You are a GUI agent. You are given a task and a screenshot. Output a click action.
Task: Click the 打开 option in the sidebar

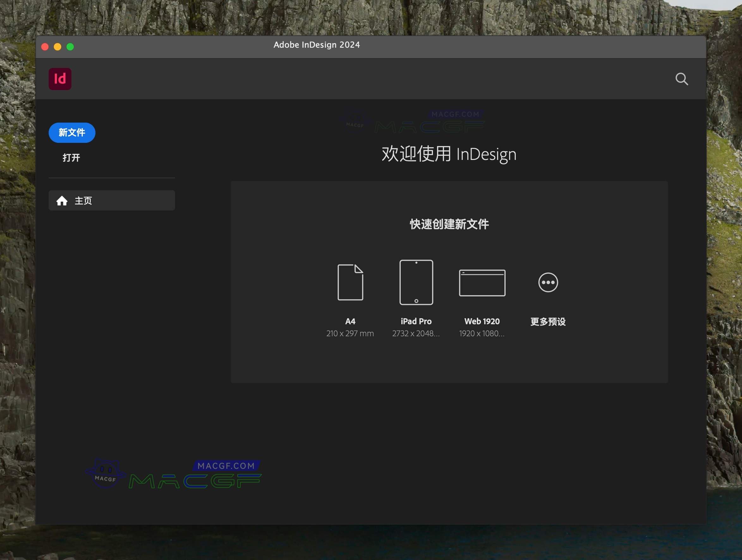tap(71, 158)
